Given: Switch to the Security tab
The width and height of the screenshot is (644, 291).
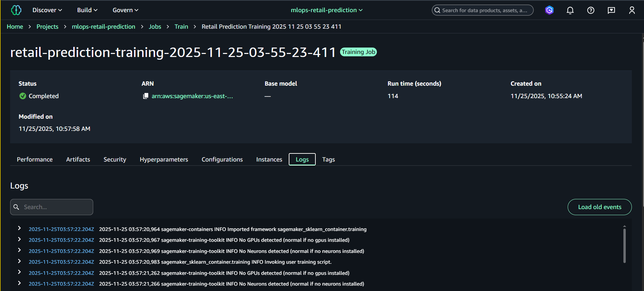Looking at the screenshot, I should coord(115,159).
